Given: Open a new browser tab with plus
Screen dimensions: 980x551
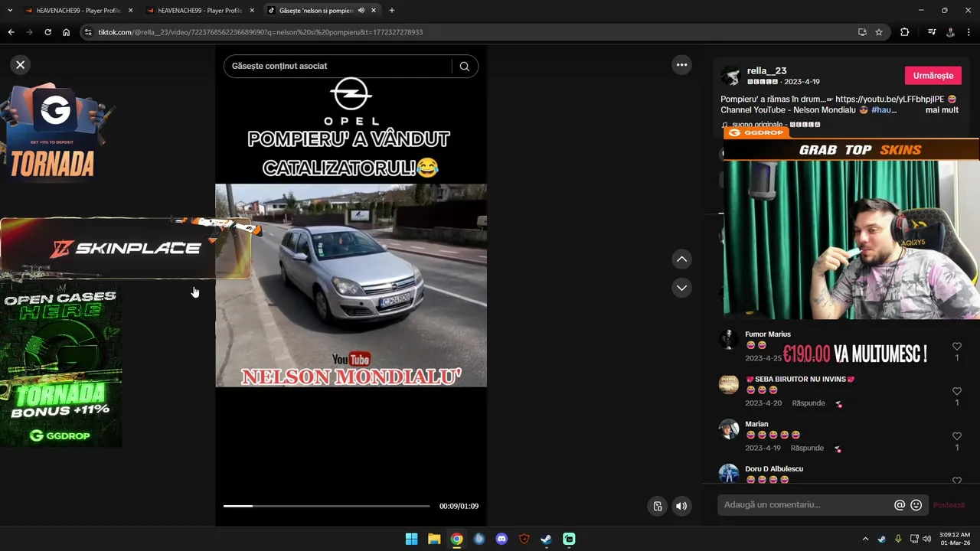Looking at the screenshot, I should pos(392,11).
